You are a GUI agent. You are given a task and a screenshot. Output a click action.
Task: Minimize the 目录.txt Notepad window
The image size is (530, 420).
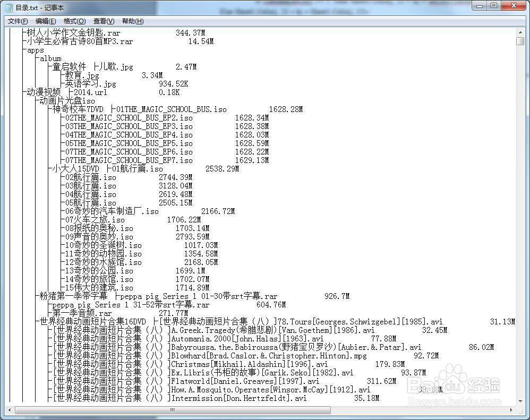pyautogui.click(x=480, y=6)
